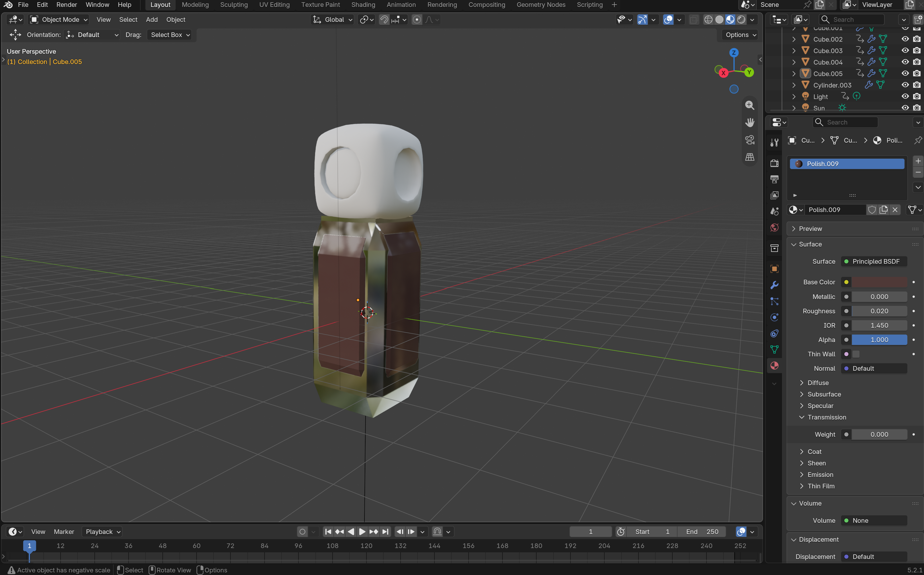Image resolution: width=924 pixels, height=575 pixels.
Task: Open the timeline Playback popover
Action: point(102,532)
